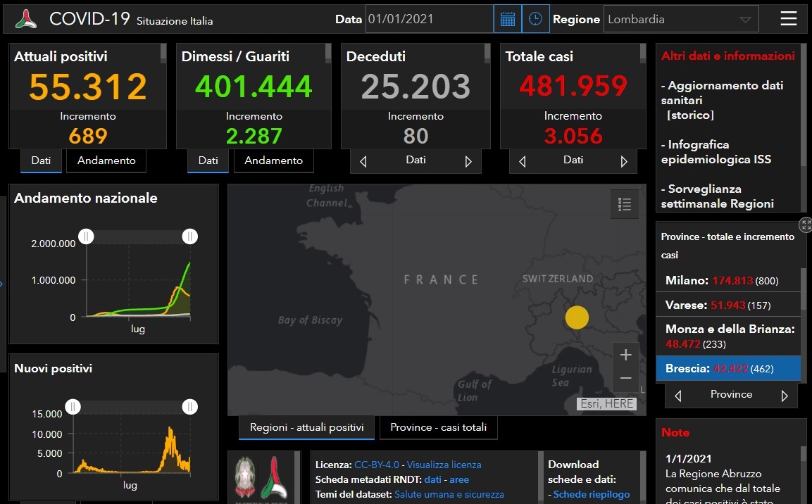Screen dimensions: 812x504
Task: Click the clock time picker icon
Action: pyautogui.click(x=535, y=20)
